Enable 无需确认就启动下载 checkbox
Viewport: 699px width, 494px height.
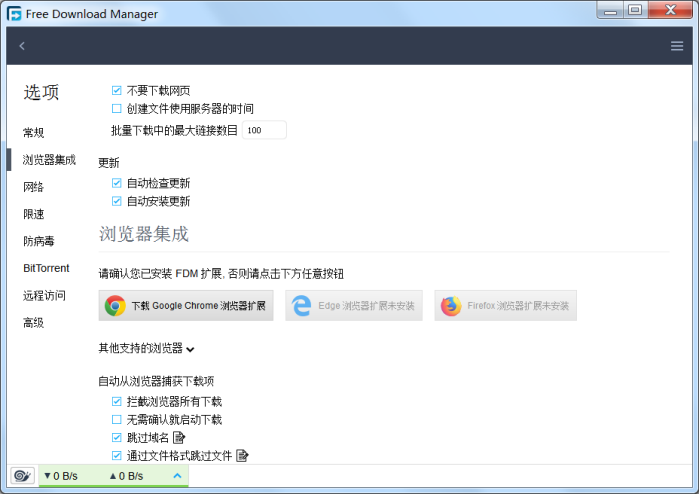(x=117, y=420)
